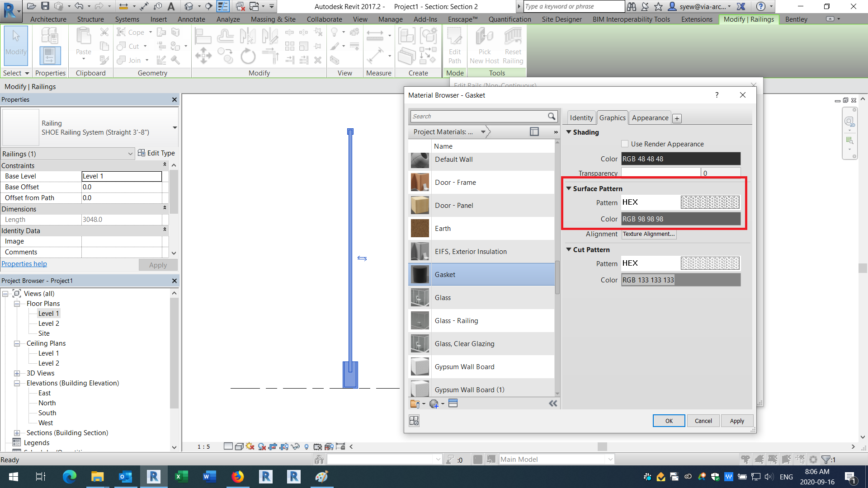This screenshot has width=868, height=488.
Task: Click the Edit Type button
Action: 156,153
